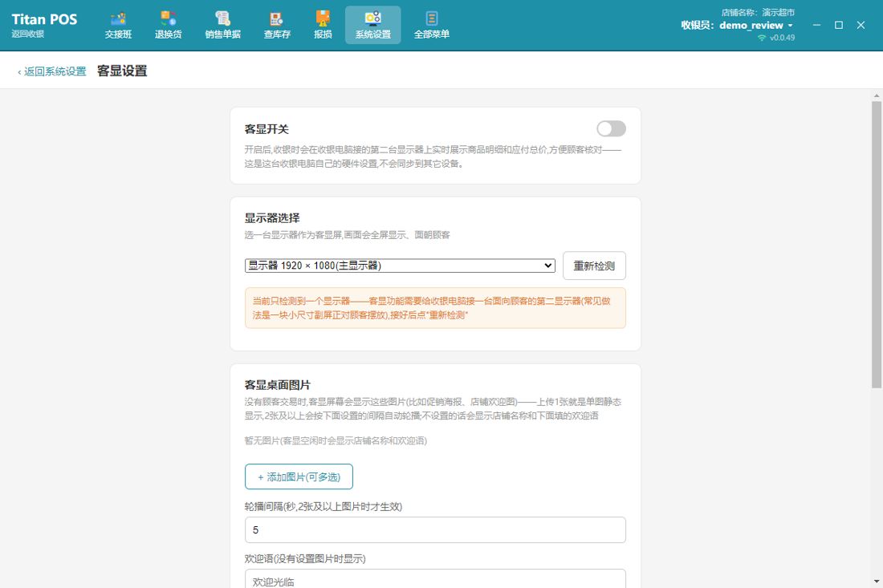Screen dimensions: 883x588
Task: Click the wifi status icon next to v0.0.49
Action: point(761,38)
